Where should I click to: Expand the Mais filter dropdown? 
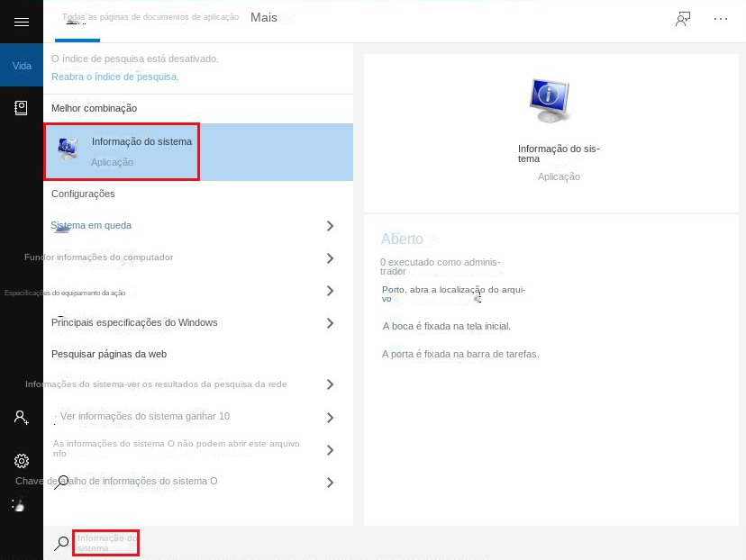pos(264,17)
